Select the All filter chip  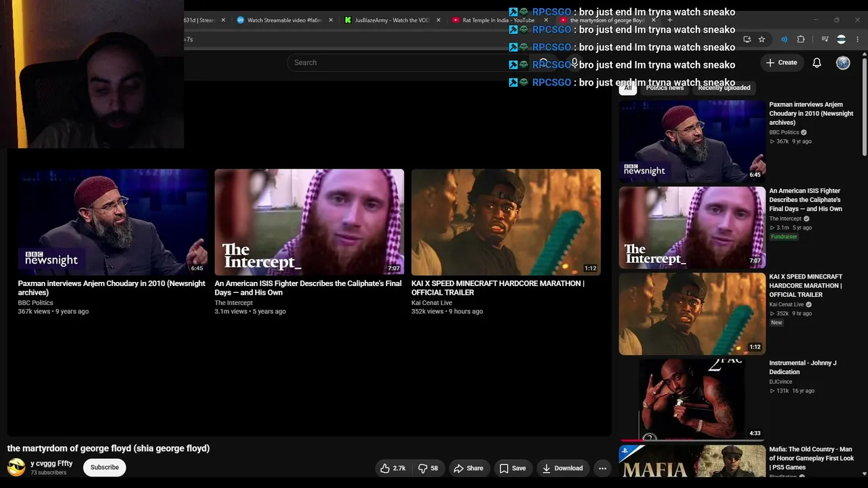627,87
